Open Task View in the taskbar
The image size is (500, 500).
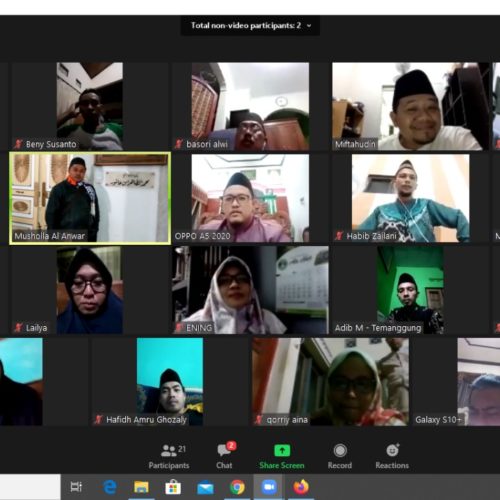(76, 487)
